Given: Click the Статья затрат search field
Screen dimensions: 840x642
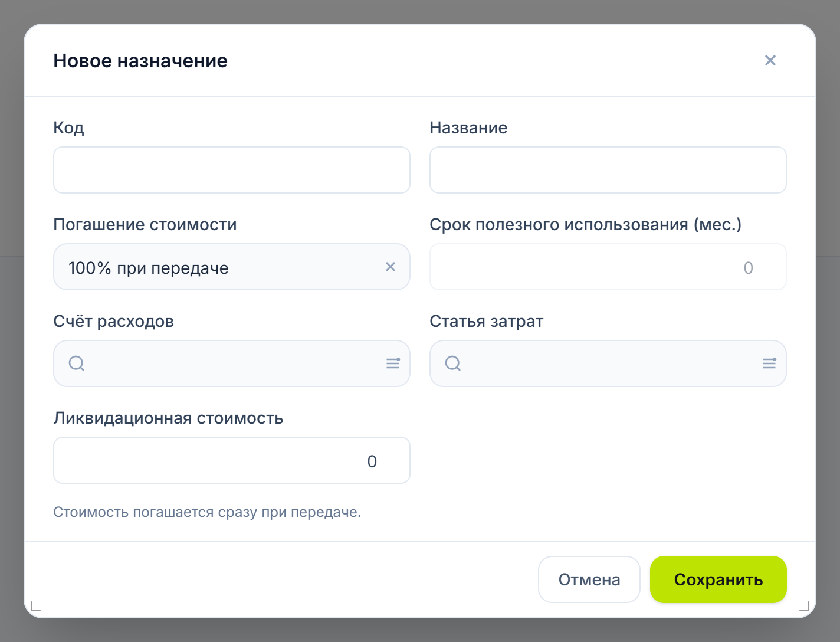Looking at the screenshot, I should (608, 363).
